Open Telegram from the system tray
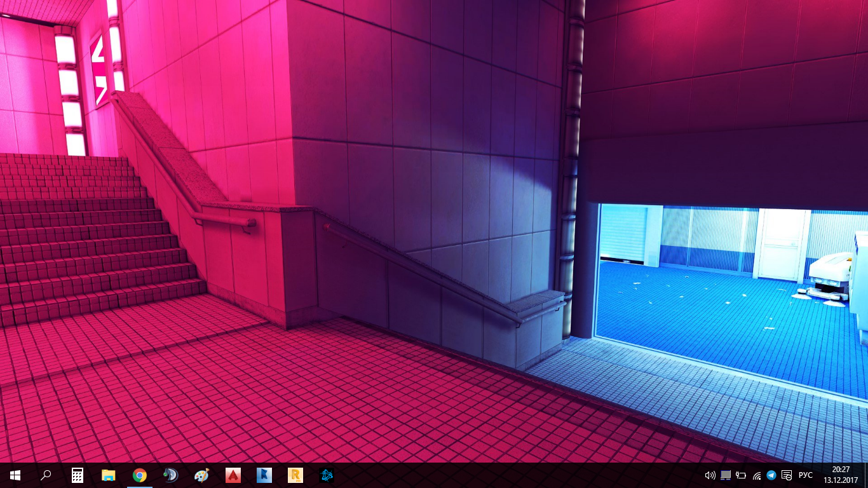 (771, 475)
